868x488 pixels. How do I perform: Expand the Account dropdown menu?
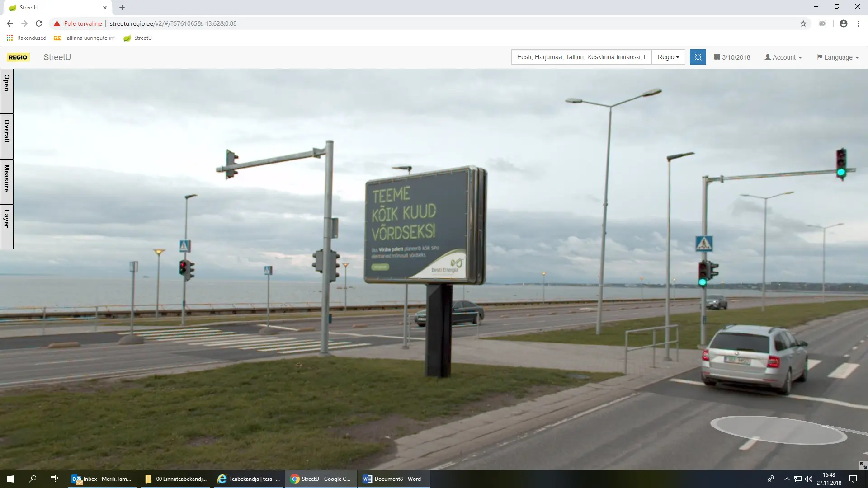click(783, 57)
